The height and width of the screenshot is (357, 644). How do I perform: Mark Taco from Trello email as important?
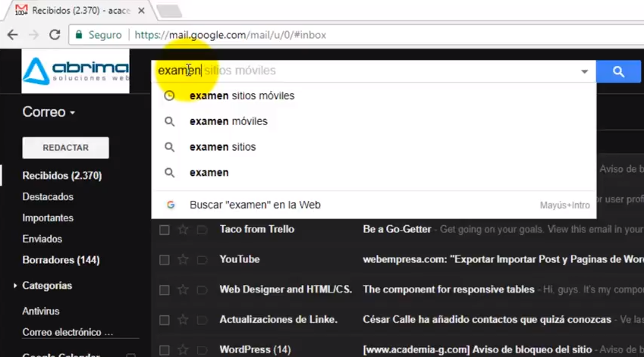click(x=202, y=230)
